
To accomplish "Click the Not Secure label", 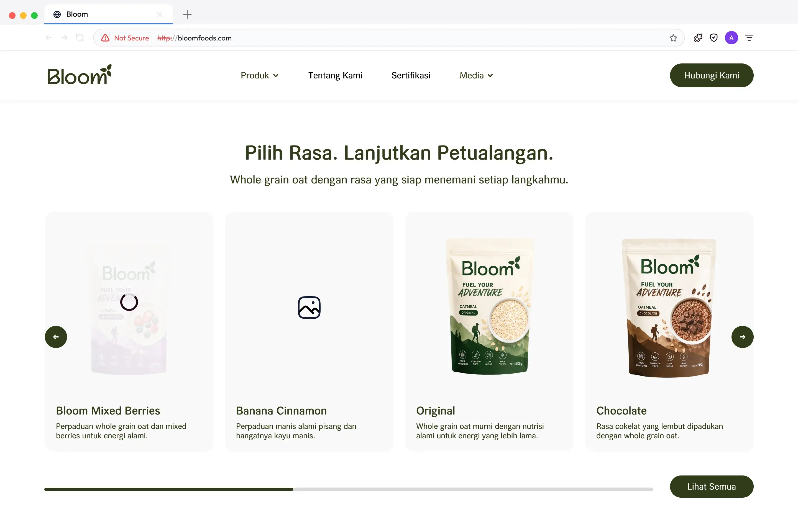I will [x=132, y=38].
